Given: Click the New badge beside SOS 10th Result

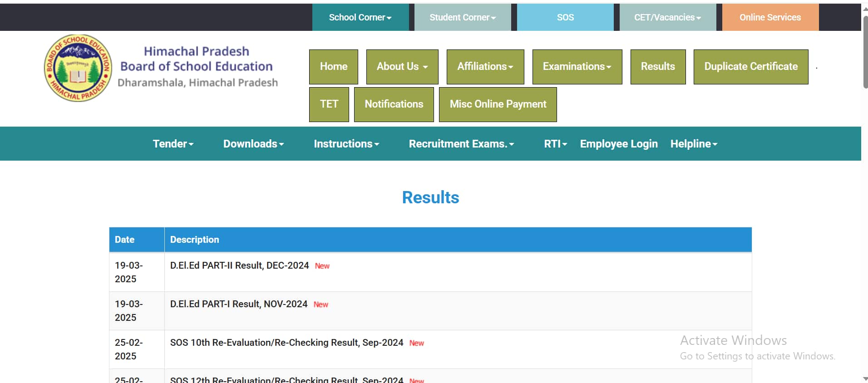Looking at the screenshot, I should coord(417,343).
